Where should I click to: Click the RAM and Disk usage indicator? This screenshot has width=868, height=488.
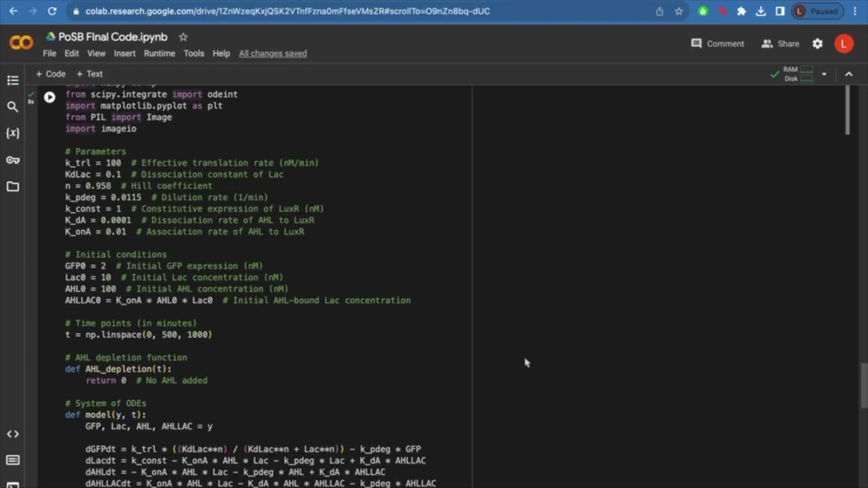pyautogui.click(x=797, y=74)
